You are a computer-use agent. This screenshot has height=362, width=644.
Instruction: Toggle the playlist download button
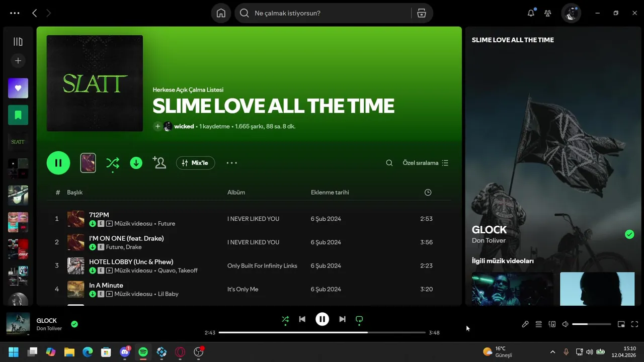click(x=136, y=163)
